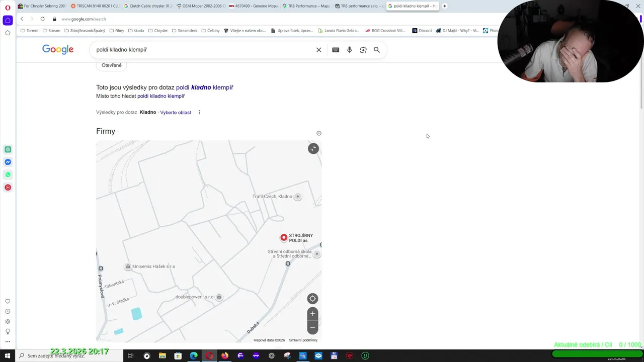
Task: Open Lancia Flavia Gebra bookmark
Action: tap(339, 31)
